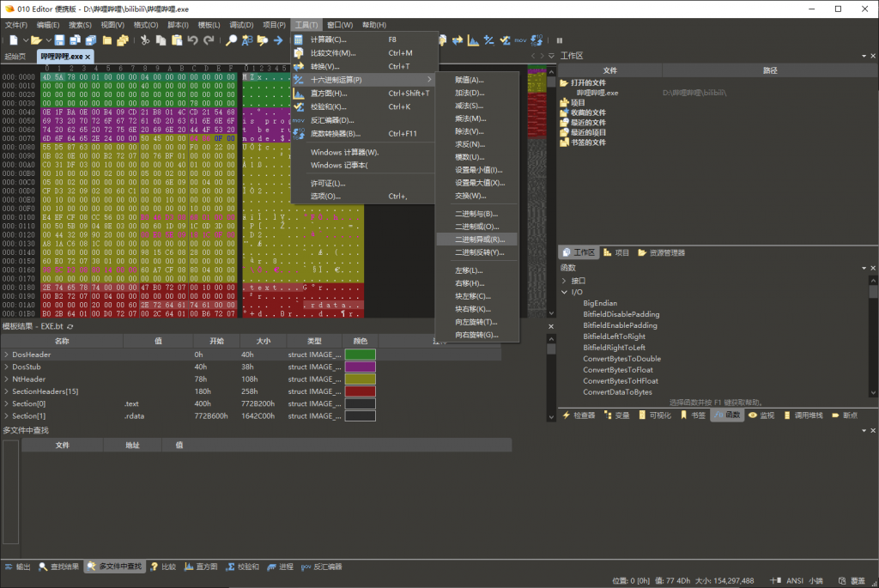Image resolution: width=879 pixels, height=588 pixels.
Task: Click the Save file toolbar icon
Action: point(60,40)
